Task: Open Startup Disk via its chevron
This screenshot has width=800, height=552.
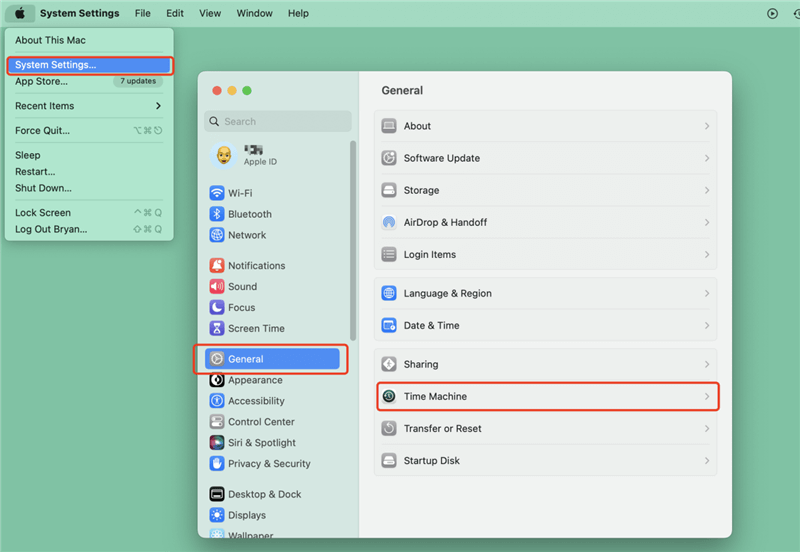Action: click(x=707, y=460)
